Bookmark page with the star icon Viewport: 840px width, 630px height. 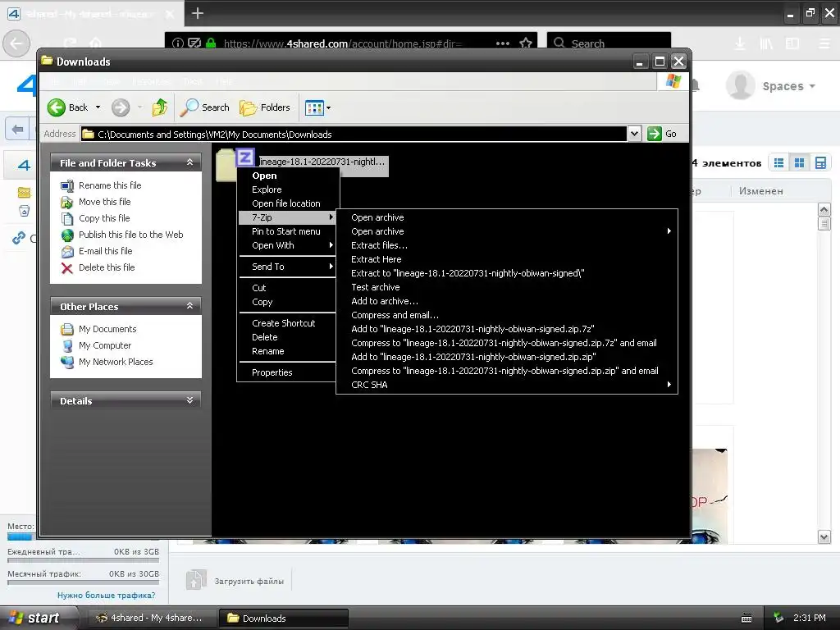click(526, 43)
